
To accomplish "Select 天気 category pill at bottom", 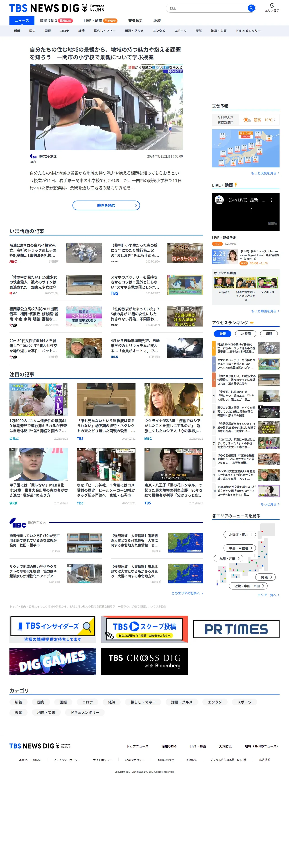I will 18,712.
